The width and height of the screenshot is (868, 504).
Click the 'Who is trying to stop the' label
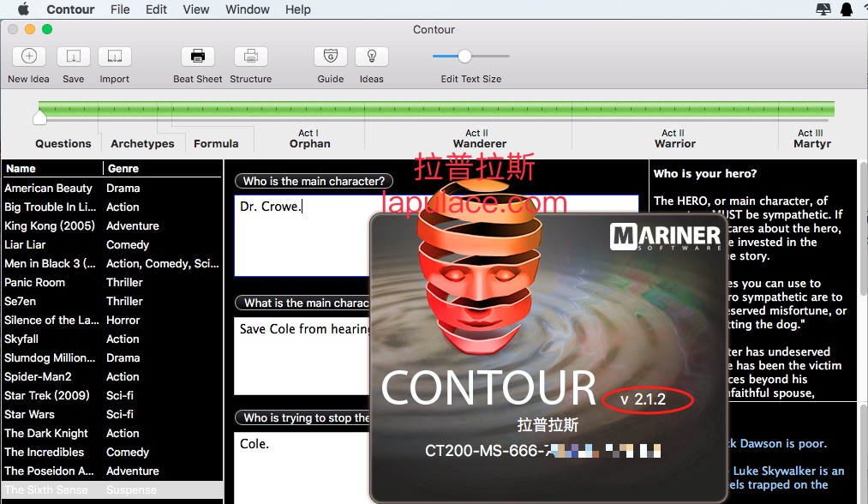point(302,417)
